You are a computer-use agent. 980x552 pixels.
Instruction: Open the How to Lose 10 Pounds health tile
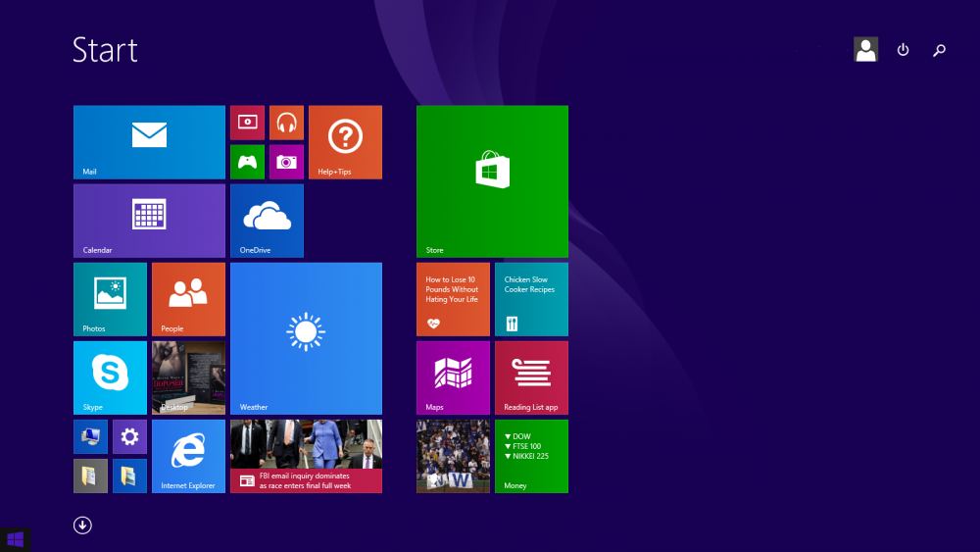[x=453, y=299]
